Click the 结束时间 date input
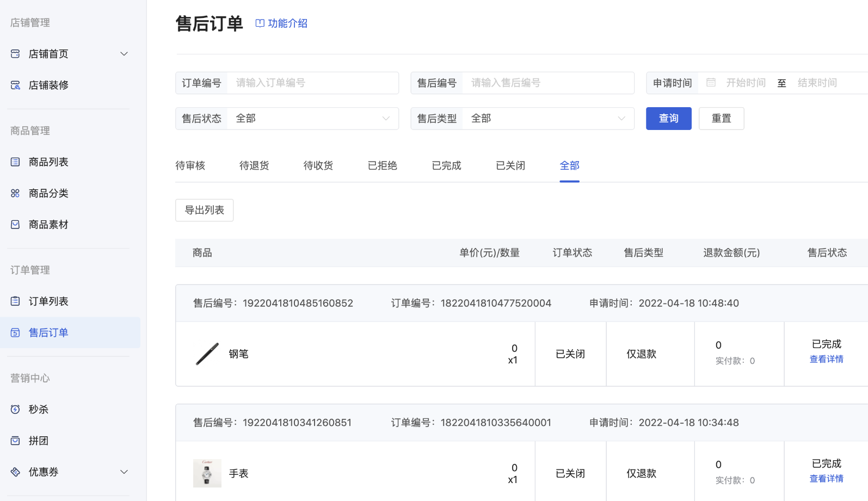Screen dimensions: 868x501 click(817, 83)
